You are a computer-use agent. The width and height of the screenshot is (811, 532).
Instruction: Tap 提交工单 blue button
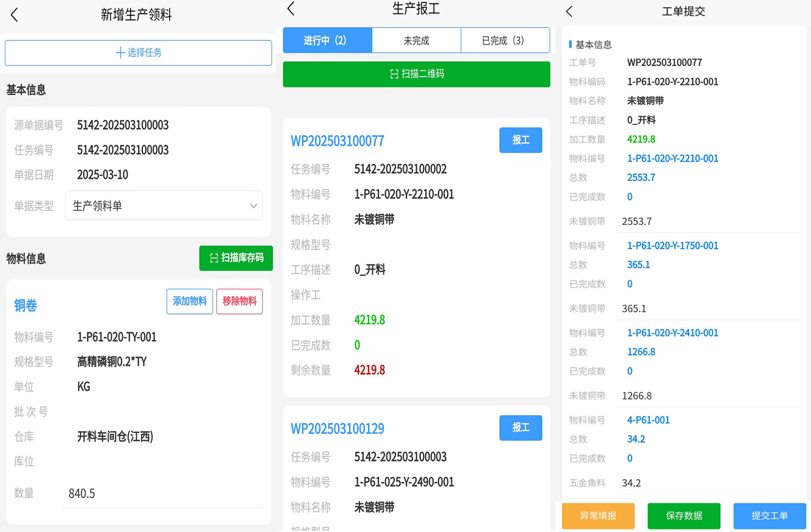769,516
